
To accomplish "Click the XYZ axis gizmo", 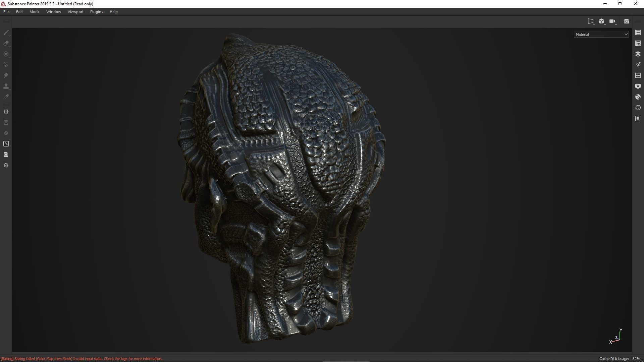I will [x=616, y=337].
